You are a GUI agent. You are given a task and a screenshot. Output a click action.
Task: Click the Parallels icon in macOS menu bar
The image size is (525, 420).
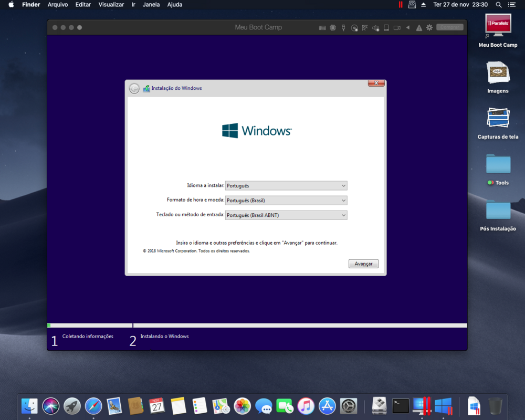(401, 5)
